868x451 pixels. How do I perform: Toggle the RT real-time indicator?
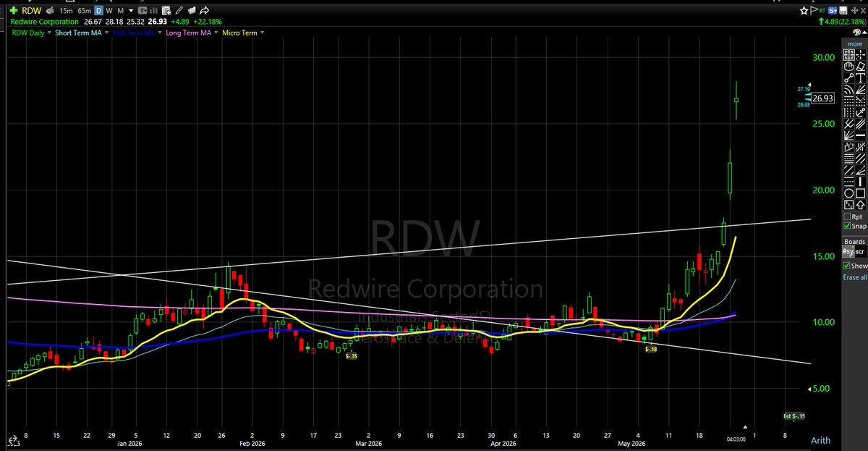tap(822, 11)
